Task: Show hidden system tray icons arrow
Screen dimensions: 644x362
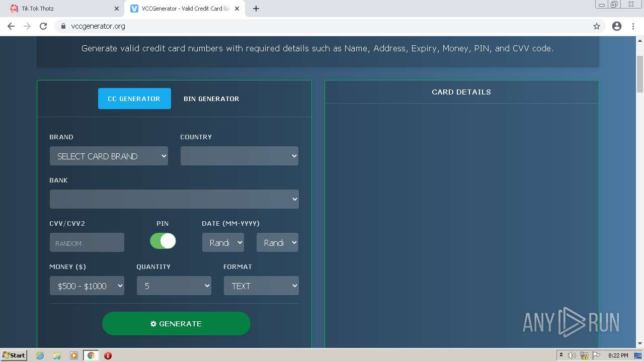Action: pos(561,355)
